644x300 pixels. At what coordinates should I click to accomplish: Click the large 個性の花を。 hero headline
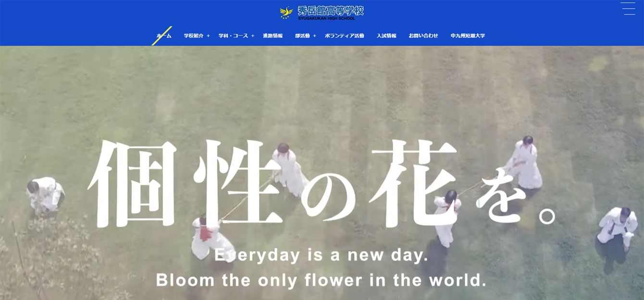point(321,185)
